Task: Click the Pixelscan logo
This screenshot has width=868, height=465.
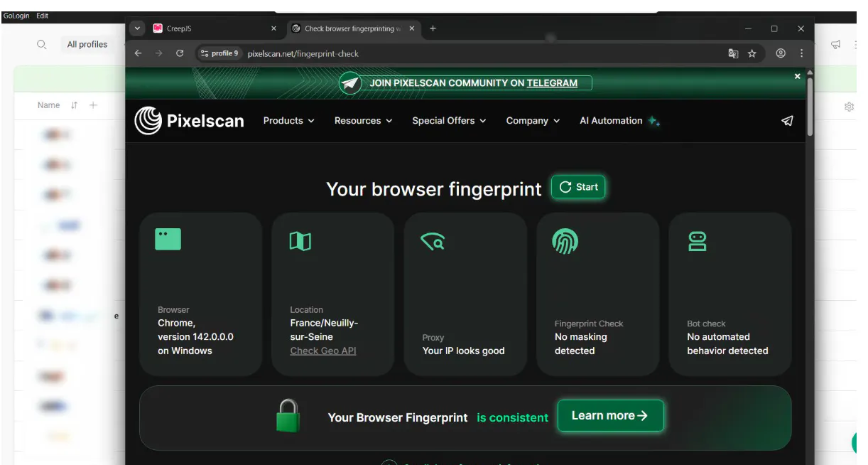Action: point(189,121)
